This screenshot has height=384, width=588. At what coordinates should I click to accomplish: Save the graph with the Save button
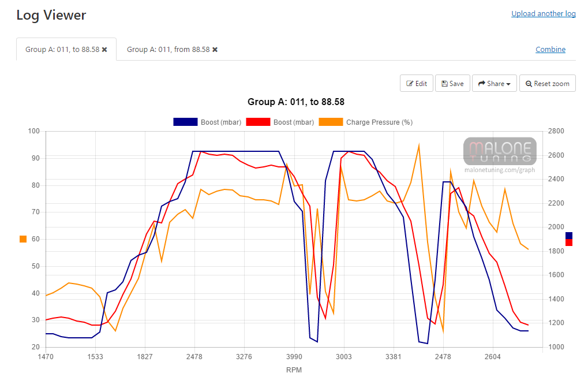point(452,83)
